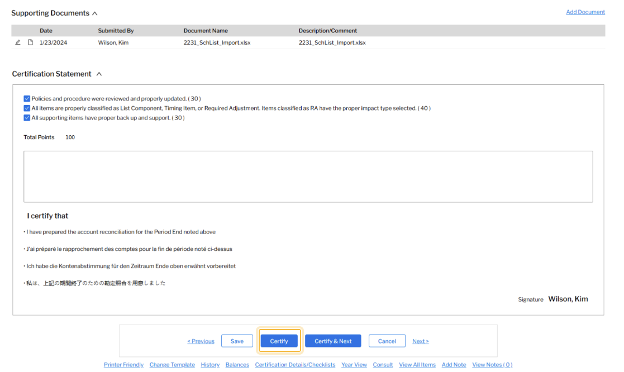This screenshot has height=372, width=624.
Task: Click the Submitted By column header
Action: coord(116,31)
